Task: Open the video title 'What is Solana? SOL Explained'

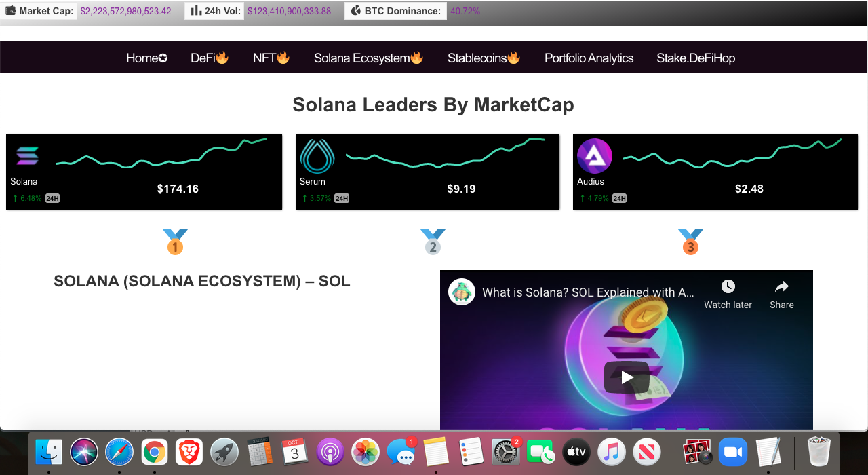Action: 588,292
